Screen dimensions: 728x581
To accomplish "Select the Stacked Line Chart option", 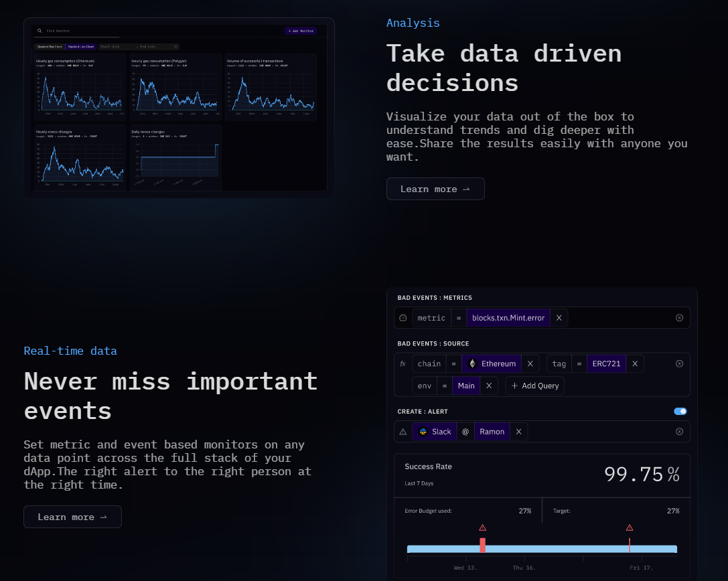I will click(81, 47).
